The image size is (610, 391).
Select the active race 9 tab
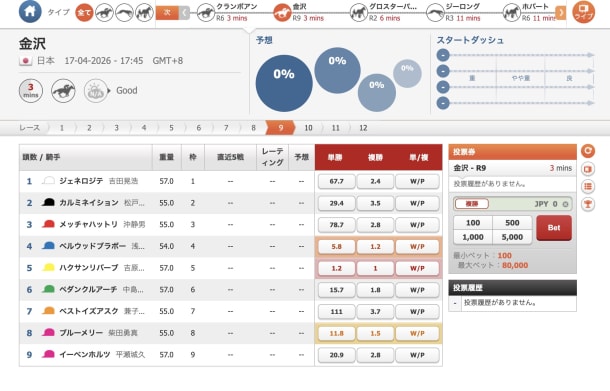(x=280, y=128)
